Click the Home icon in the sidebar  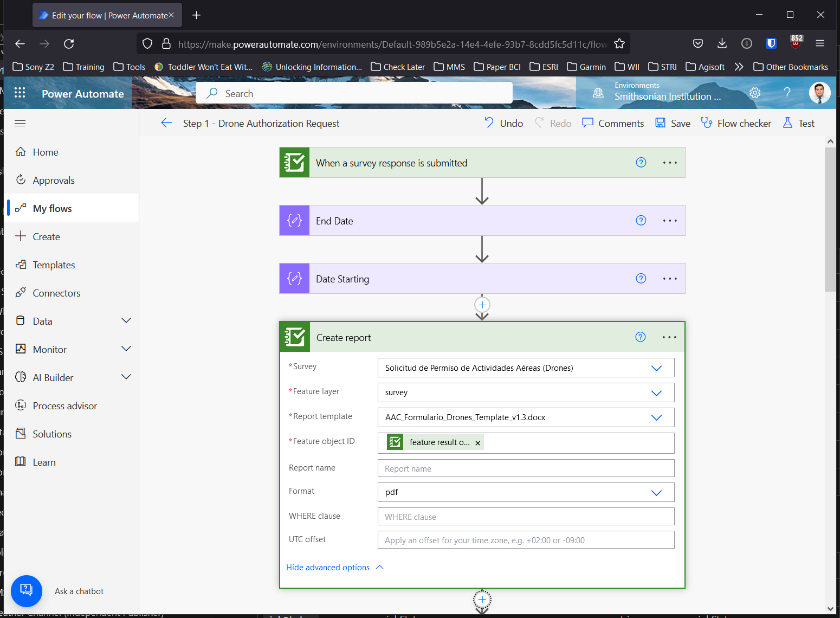click(x=21, y=152)
